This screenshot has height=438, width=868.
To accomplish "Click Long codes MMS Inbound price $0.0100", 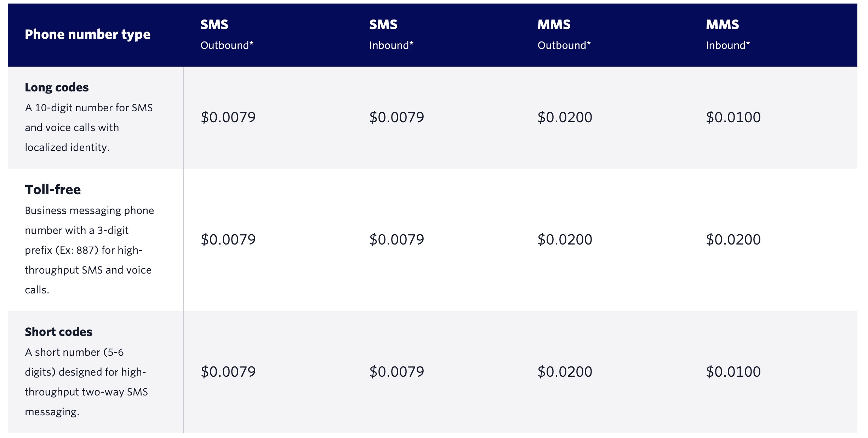I will 733,117.
